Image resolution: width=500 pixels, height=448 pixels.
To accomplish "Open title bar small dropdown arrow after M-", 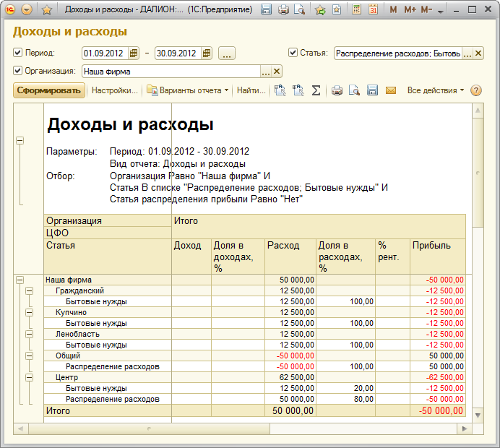I will (441, 12).
